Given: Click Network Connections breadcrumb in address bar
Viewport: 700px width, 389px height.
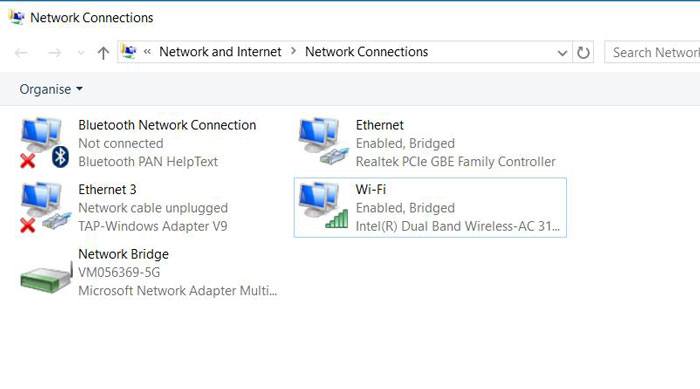Looking at the screenshot, I should pyautogui.click(x=367, y=52).
